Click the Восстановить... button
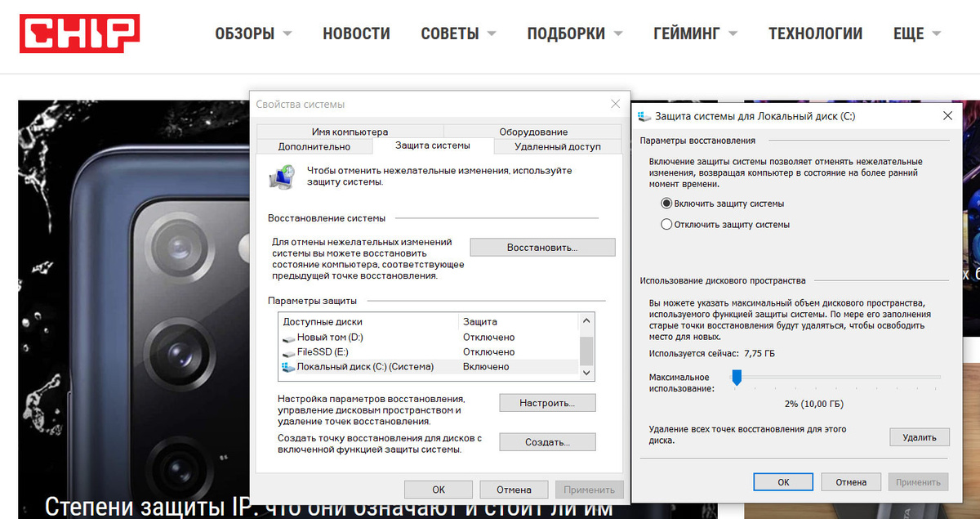This screenshot has height=519, width=980. coord(542,247)
